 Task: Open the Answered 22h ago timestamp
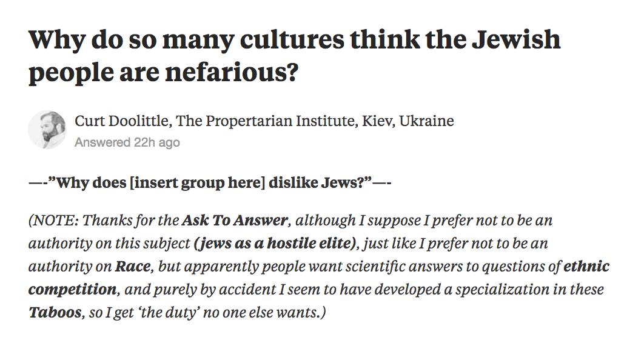(x=127, y=142)
